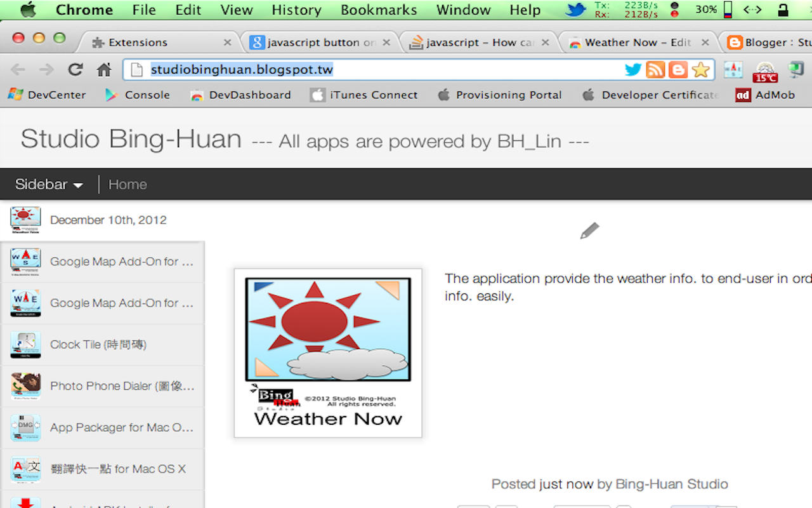Switch to the Blogger tab

[x=769, y=42]
